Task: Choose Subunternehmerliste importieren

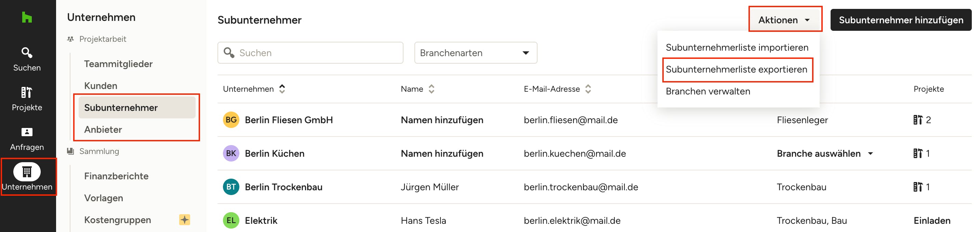Action: tap(737, 48)
